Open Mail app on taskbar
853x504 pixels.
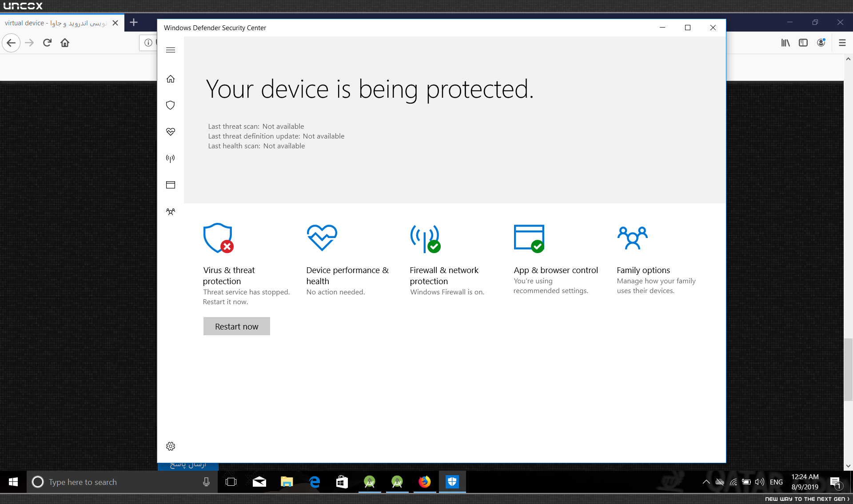pos(259,482)
